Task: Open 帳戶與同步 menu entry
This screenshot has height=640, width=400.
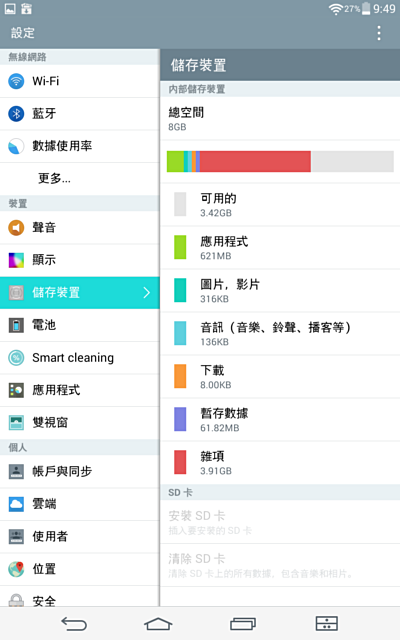Action: [80, 471]
